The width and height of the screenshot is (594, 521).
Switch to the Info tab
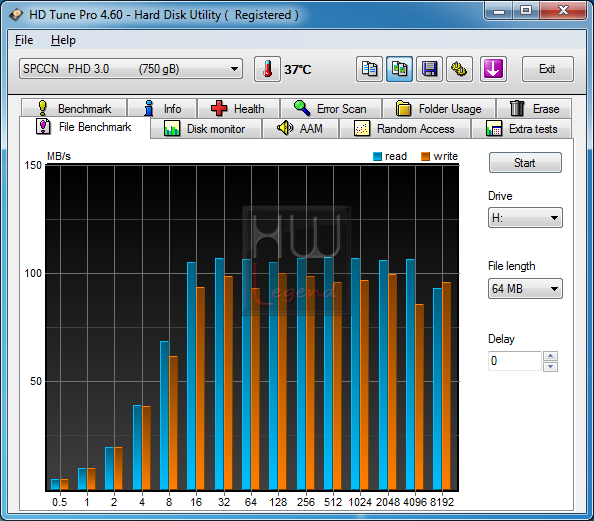click(x=163, y=108)
